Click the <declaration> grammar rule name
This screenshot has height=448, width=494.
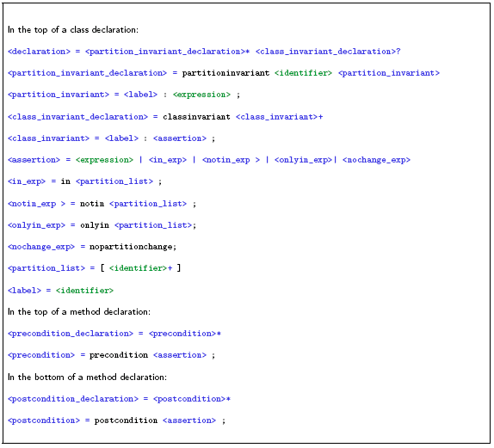click(39, 52)
